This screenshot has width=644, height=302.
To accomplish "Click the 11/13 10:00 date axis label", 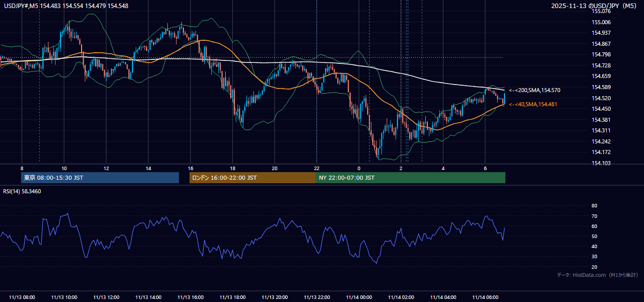I will pyautogui.click(x=64, y=297).
